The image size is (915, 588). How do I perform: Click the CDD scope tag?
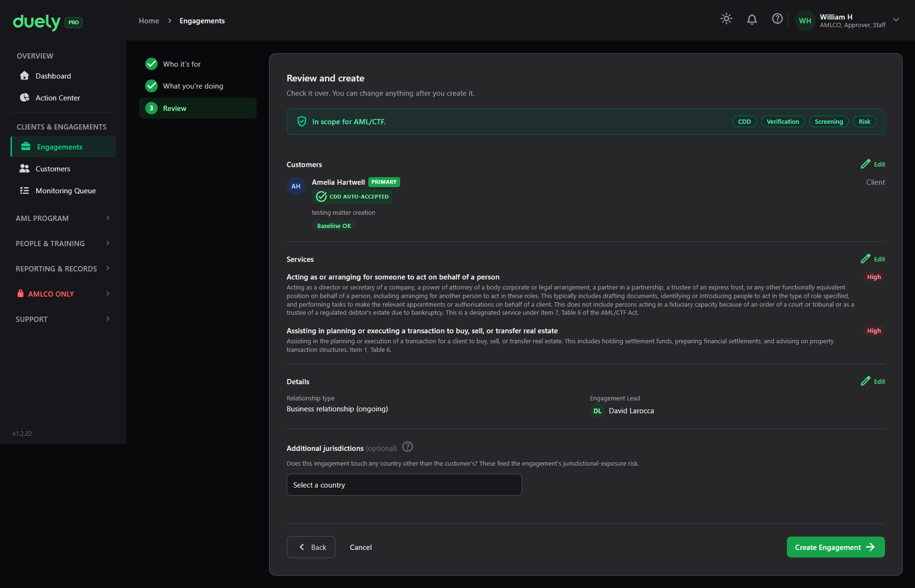tap(744, 121)
